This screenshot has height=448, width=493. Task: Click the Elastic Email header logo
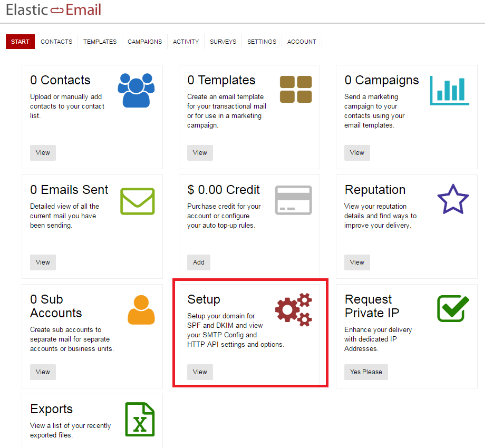[x=53, y=9]
